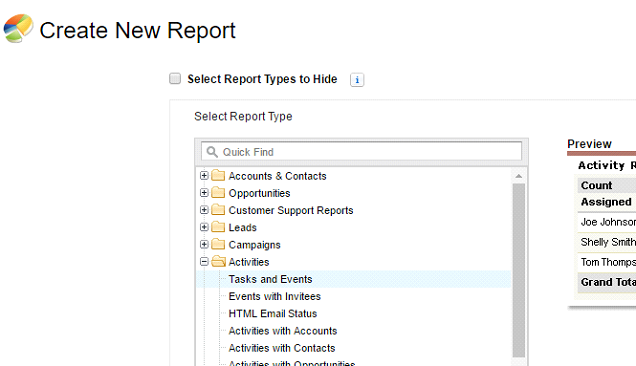
Task: Tick the Select Report Types to Hide checkbox
Action: coord(175,78)
